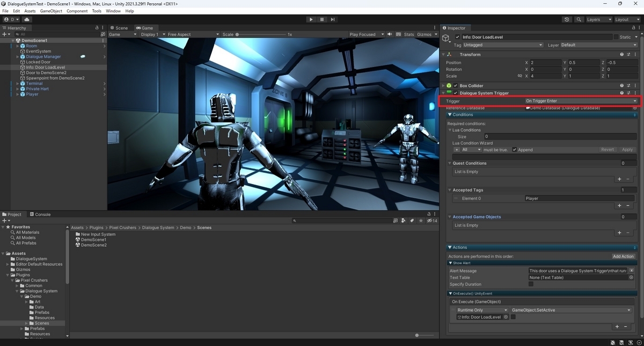Image resolution: width=644 pixels, height=346 pixels.
Task: Pick the object for the Reference Database field
Action: 635,108
